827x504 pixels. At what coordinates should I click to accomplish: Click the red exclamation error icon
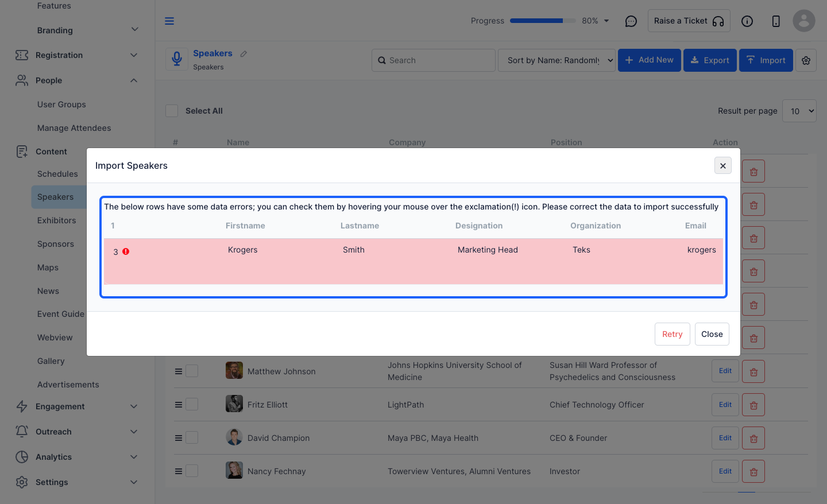(x=126, y=251)
